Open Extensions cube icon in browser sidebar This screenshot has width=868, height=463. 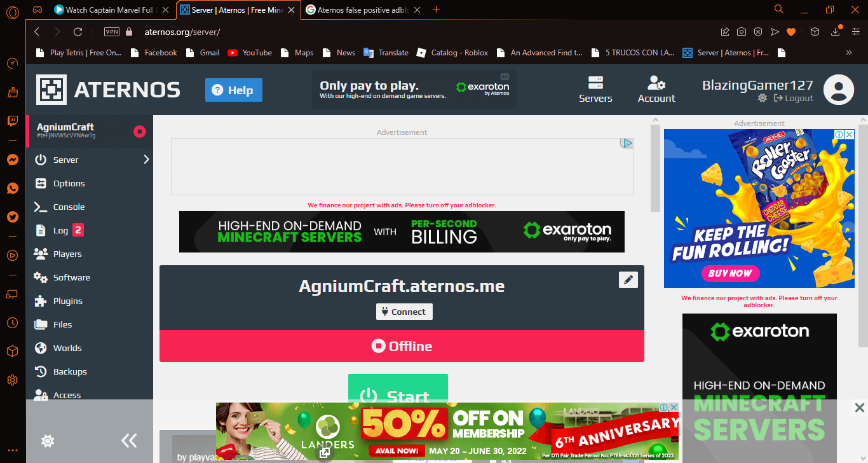[12, 351]
